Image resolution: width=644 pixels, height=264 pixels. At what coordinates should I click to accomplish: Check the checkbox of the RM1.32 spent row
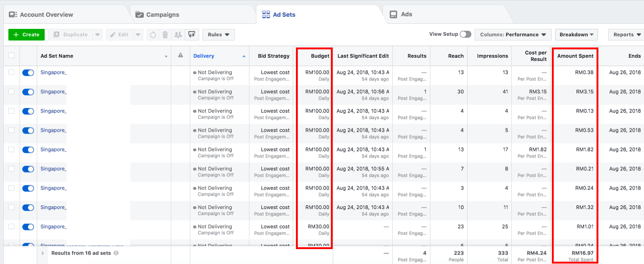pos(12,207)
